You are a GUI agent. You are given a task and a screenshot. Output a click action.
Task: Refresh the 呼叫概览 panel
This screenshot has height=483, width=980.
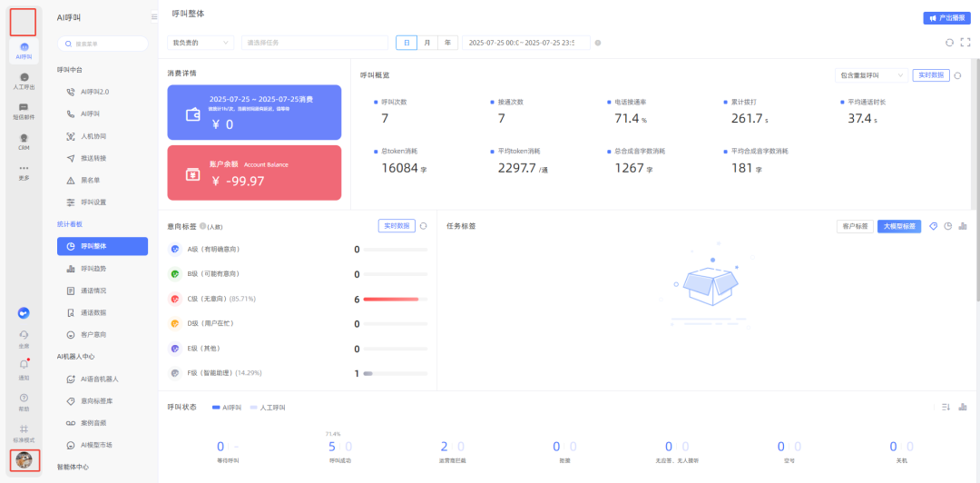point(957,75)
